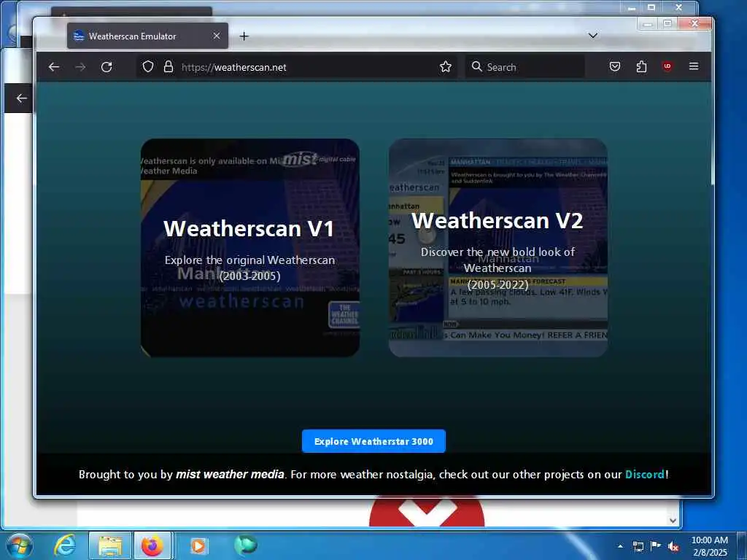Bookmark this page with the star
This screenshot has height=560, width=747.
pyautogui.click(x=446, y=66)
